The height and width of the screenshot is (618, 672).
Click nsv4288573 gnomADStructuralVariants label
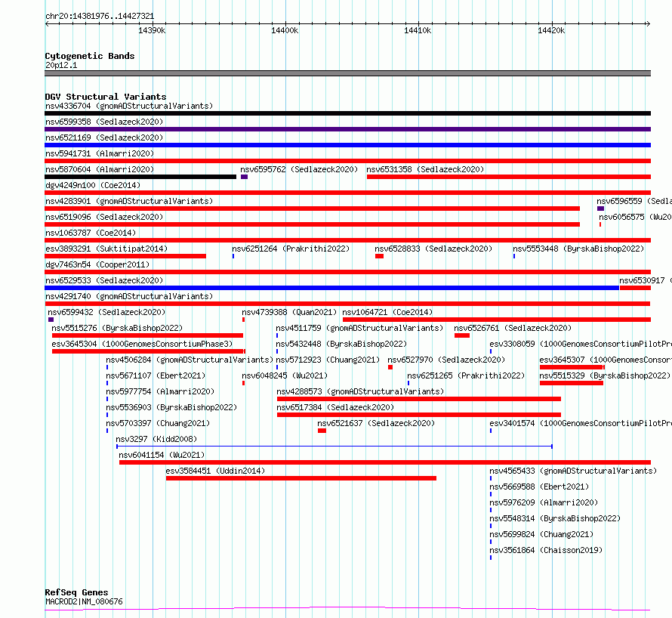(x=360, y=391)
